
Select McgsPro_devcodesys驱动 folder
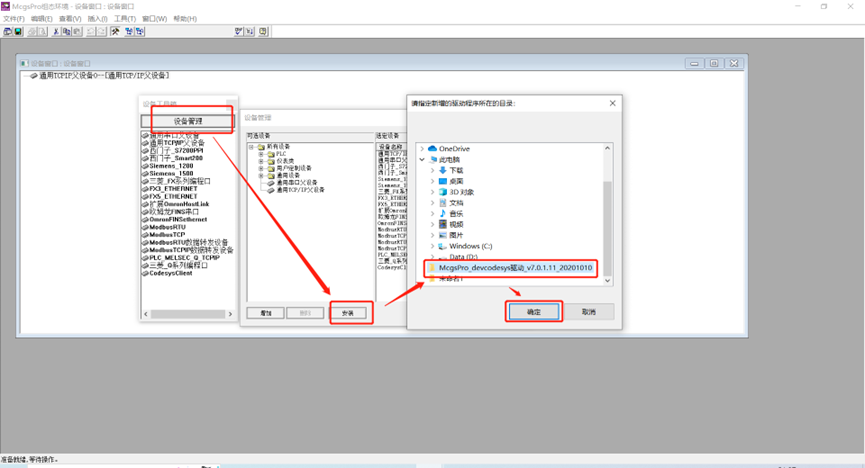point(510,268)
